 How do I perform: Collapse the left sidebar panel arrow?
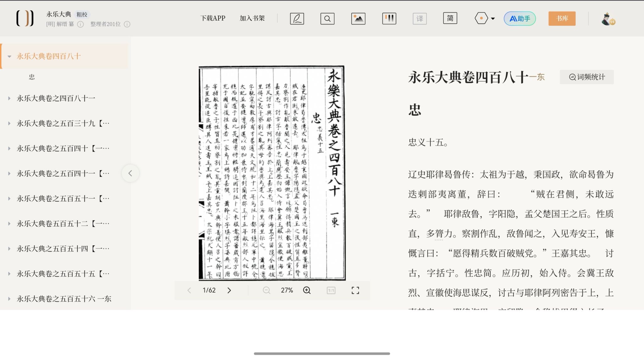[x=130, y=173]
